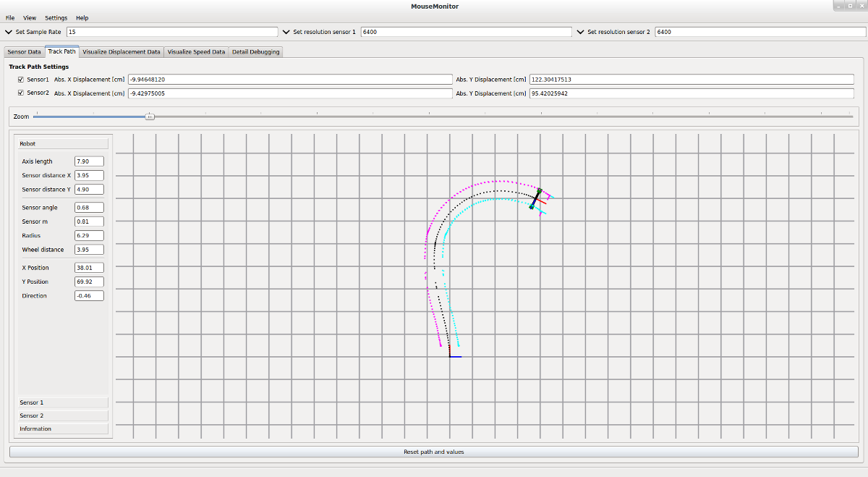Expand the Set resolution sensor 1 chevron
The height and width of the screenshot is (477, 868).
(286, 32)
